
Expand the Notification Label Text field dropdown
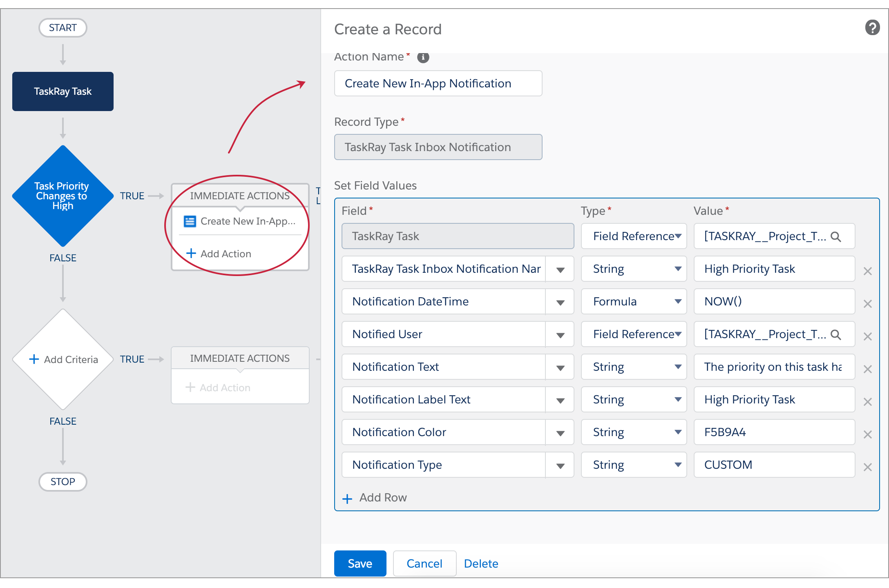click(560, 400)
